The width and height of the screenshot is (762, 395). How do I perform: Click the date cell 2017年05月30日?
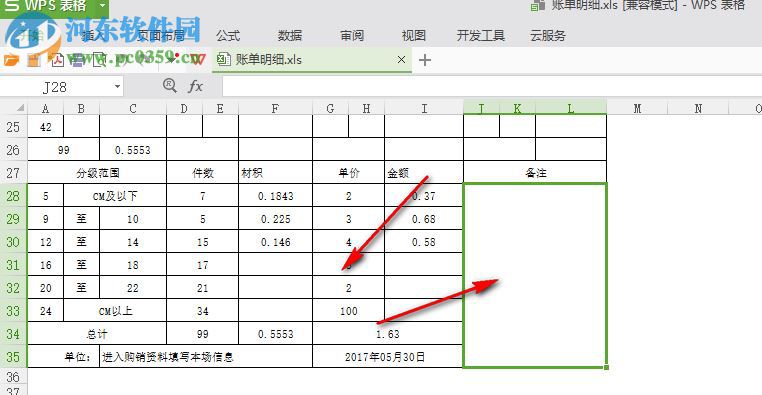(x=388, y=357)
